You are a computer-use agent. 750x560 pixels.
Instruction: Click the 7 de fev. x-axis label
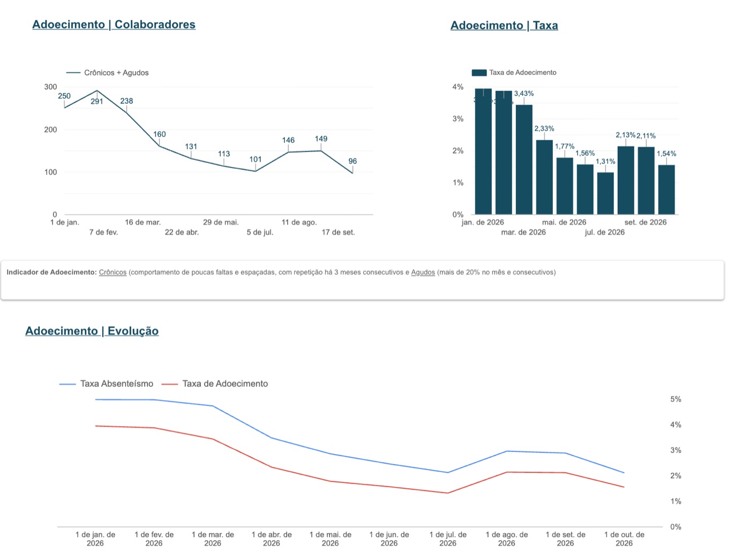point(103,232)
